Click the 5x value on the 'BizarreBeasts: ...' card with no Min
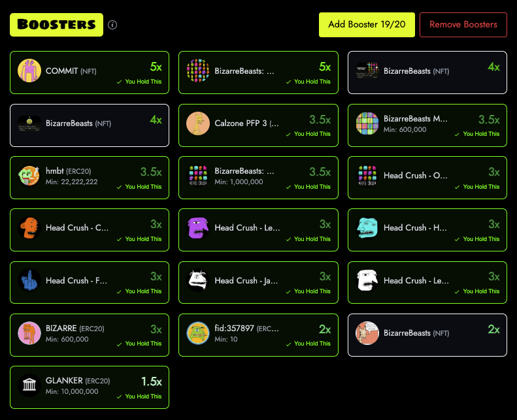 pyautogui.click(x=325, y=67)
